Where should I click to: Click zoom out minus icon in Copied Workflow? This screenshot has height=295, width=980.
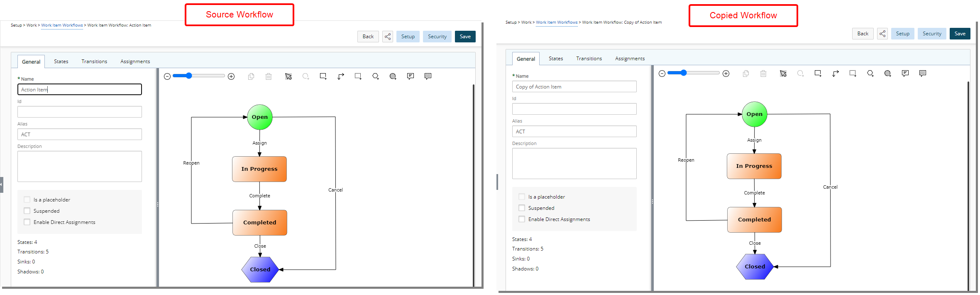[662, 74]
